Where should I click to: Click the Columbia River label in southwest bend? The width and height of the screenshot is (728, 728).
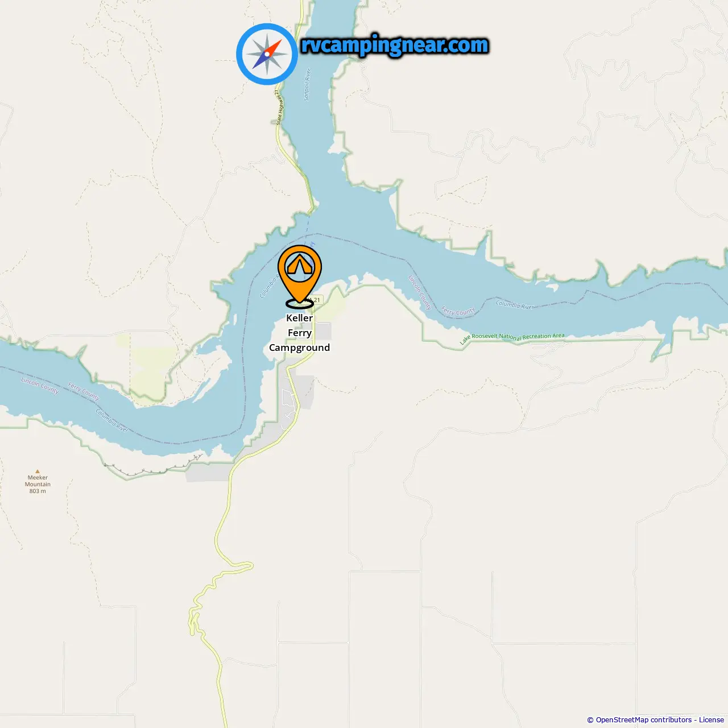(x=112, y=420)
